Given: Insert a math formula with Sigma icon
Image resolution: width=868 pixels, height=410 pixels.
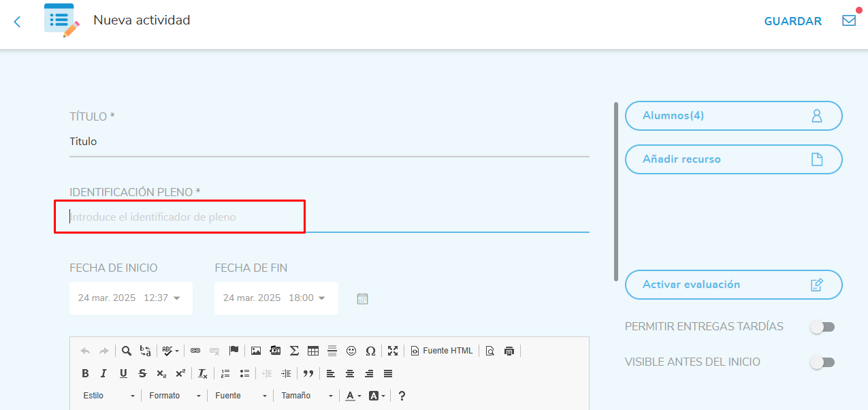Looking at the screenshot, I should 294,351.
